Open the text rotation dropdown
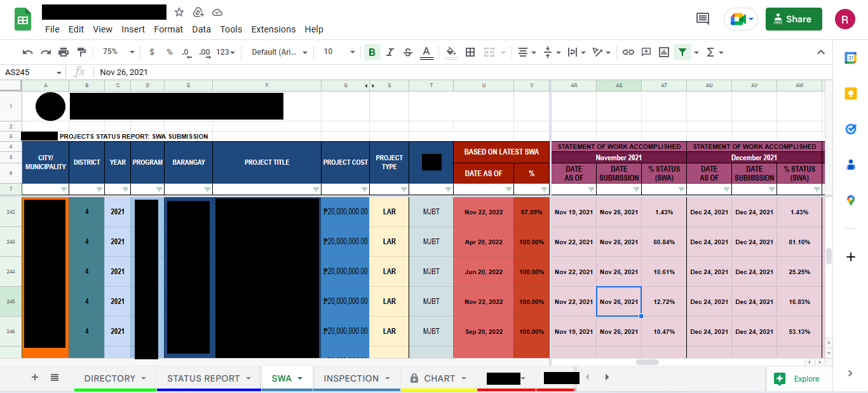This screenshot has width=868, height=393. click(x=601, y=52)
